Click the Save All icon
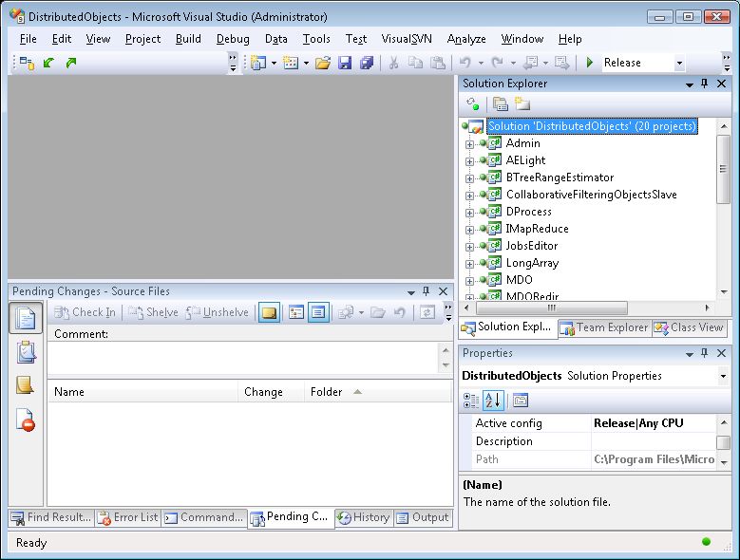The height and width of the screenshot is (560, 740). click(367, 63)
